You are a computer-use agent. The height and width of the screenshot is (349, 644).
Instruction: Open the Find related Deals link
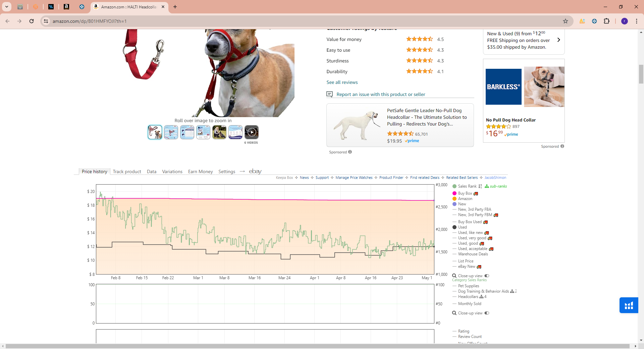click(425, 178)
